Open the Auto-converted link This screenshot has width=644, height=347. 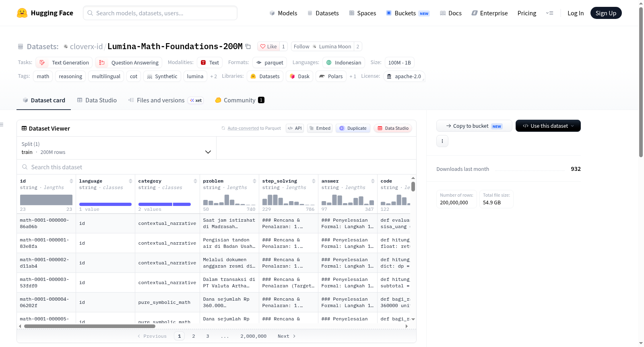coord(243,128)
